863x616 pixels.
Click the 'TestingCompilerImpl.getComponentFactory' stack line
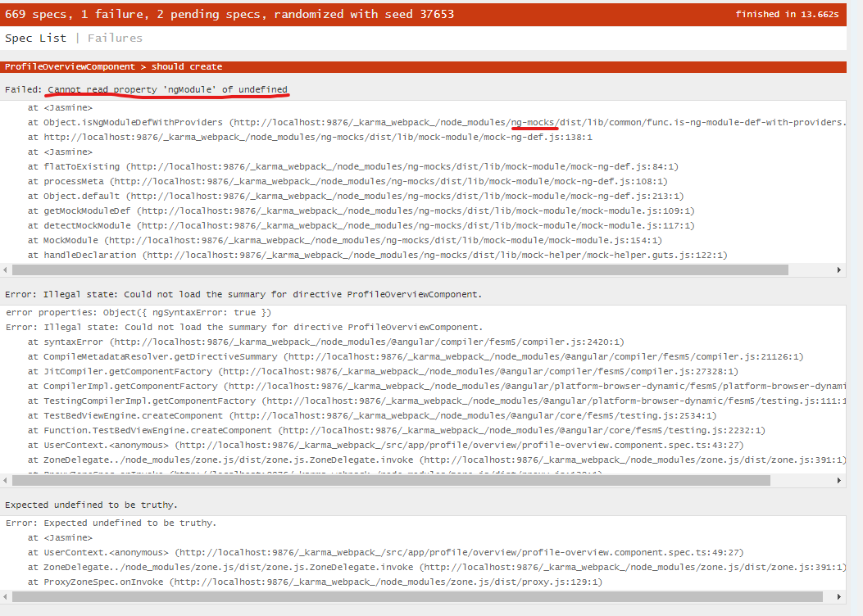coord(436,401)
